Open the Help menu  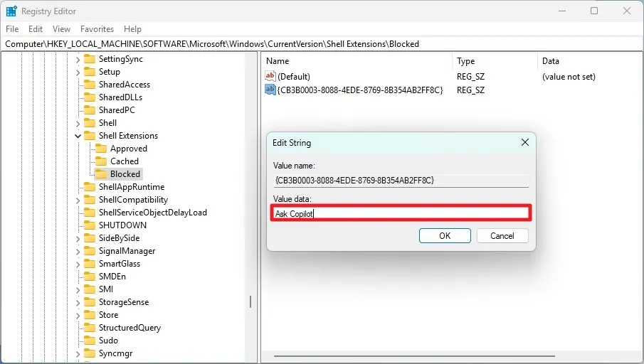pos(132,29)
